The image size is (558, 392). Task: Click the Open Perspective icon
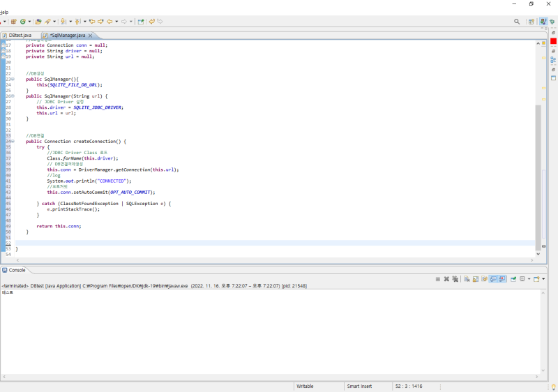(531, 22)
